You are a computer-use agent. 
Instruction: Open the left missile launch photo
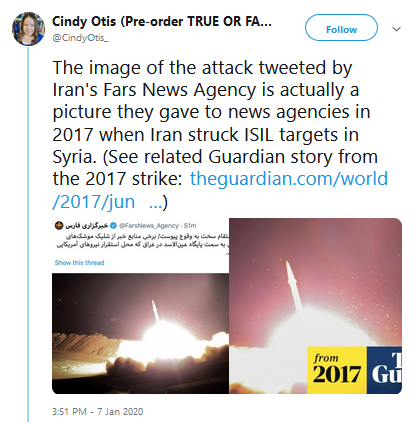140,333
